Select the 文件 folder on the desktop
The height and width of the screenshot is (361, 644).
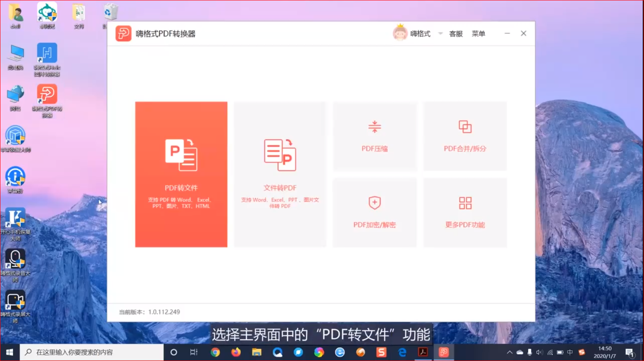pyautogui.click(x=78, y=16)
